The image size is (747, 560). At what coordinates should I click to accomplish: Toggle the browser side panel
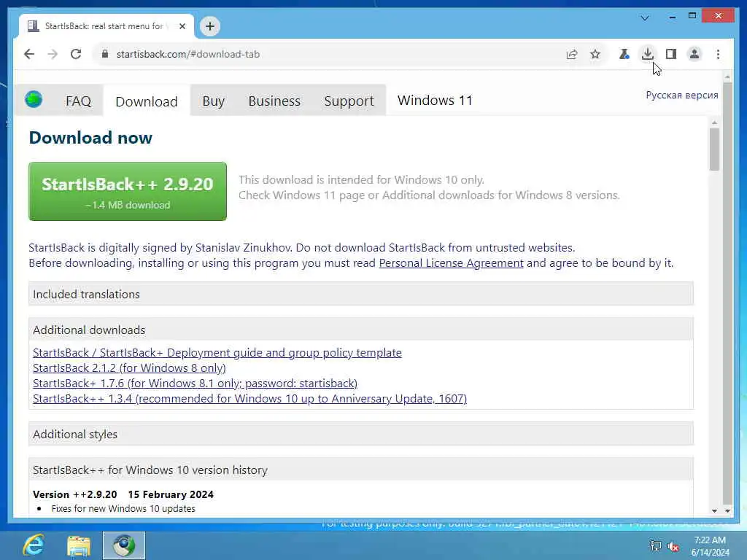pos(671,54)
